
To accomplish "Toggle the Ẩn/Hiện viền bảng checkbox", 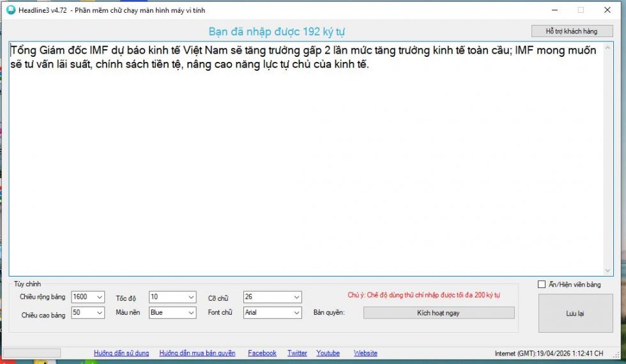I will (x=542, y=284).
